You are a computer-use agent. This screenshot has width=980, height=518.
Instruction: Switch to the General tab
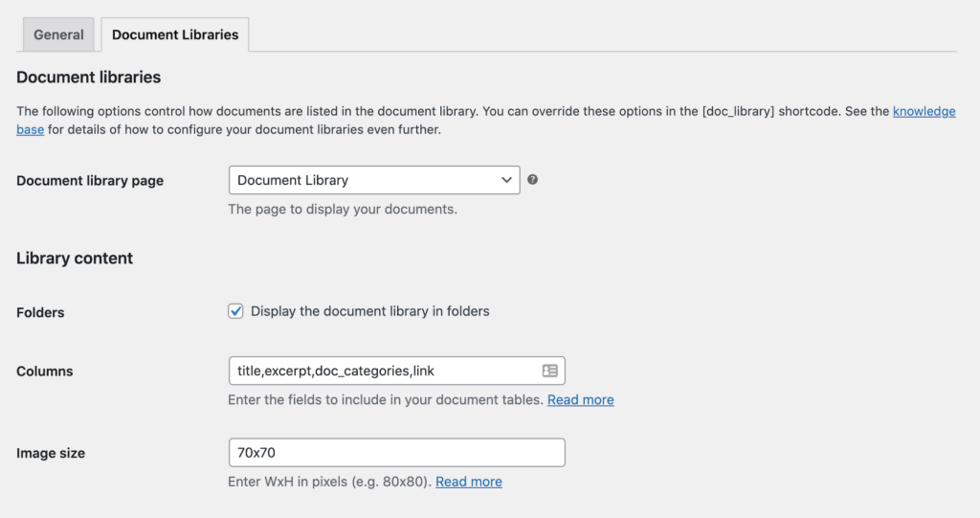[x=58, y=35]
